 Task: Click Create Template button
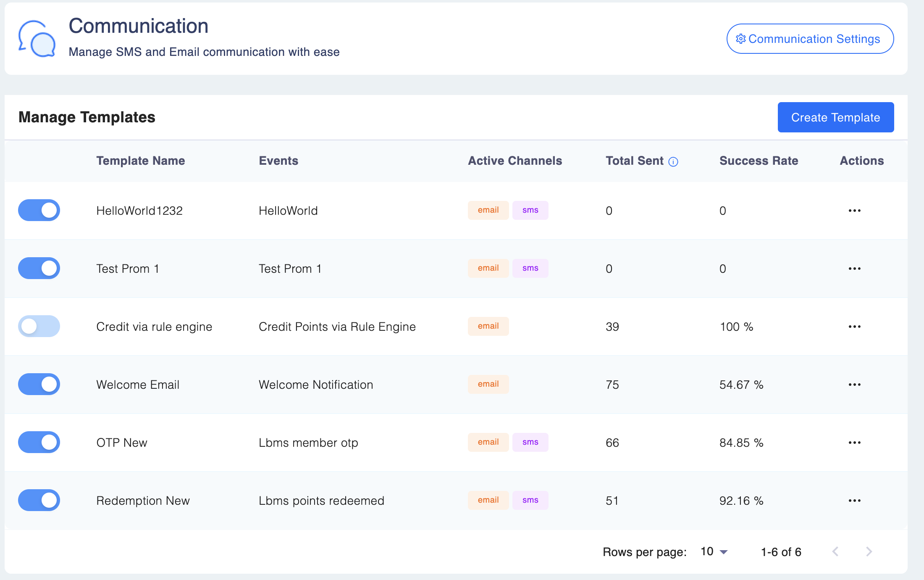(835, 117)
